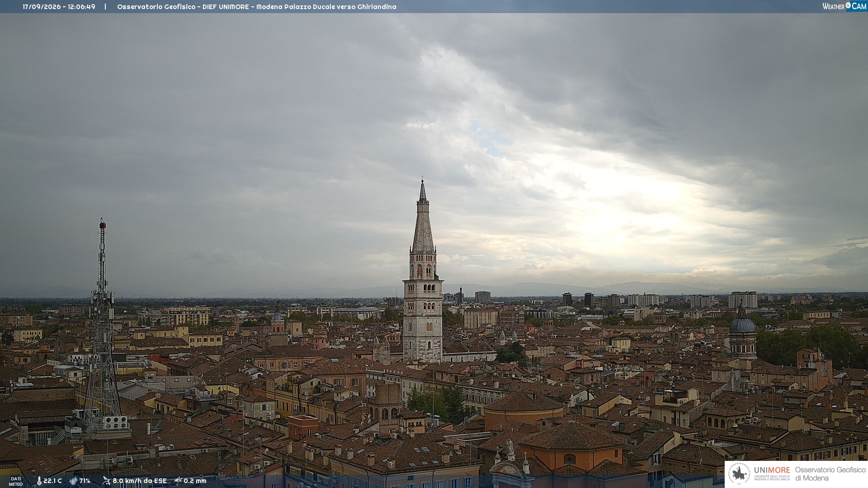Click the thermometer temperature icon
868x488 pixels.
pos(39,481)
